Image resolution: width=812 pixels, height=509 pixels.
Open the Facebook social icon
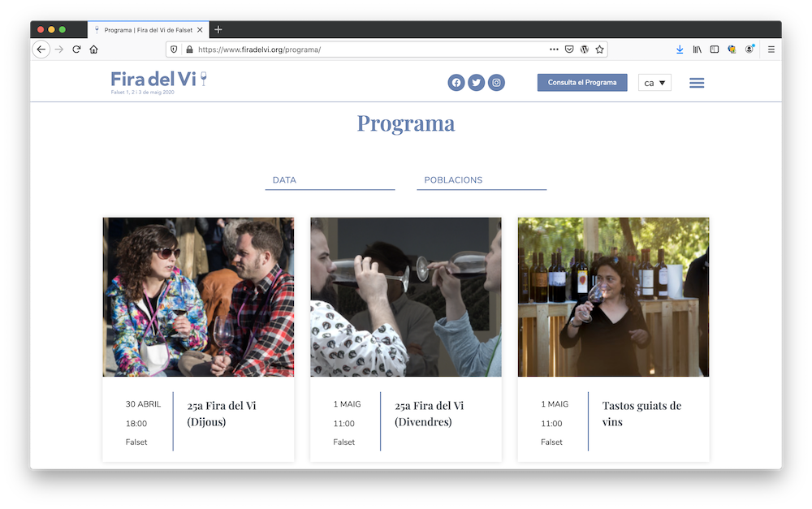click(456, 83)
